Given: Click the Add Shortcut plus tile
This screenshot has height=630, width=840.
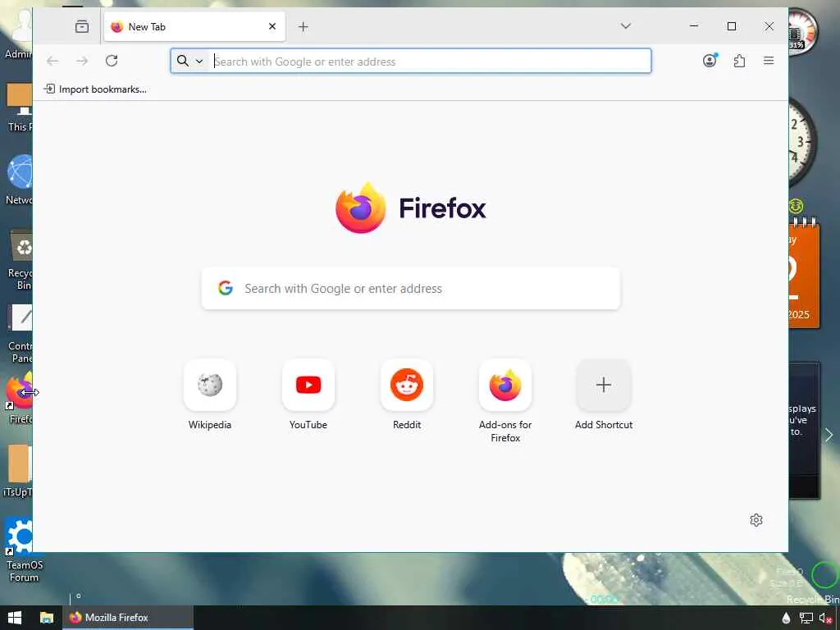Looking at the screenshot, I should (x=604, y=385).
